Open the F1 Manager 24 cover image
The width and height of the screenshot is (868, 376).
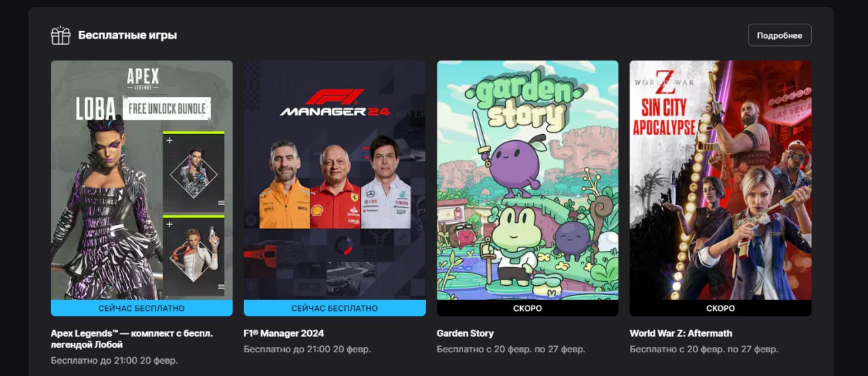[x=335, y=180]
